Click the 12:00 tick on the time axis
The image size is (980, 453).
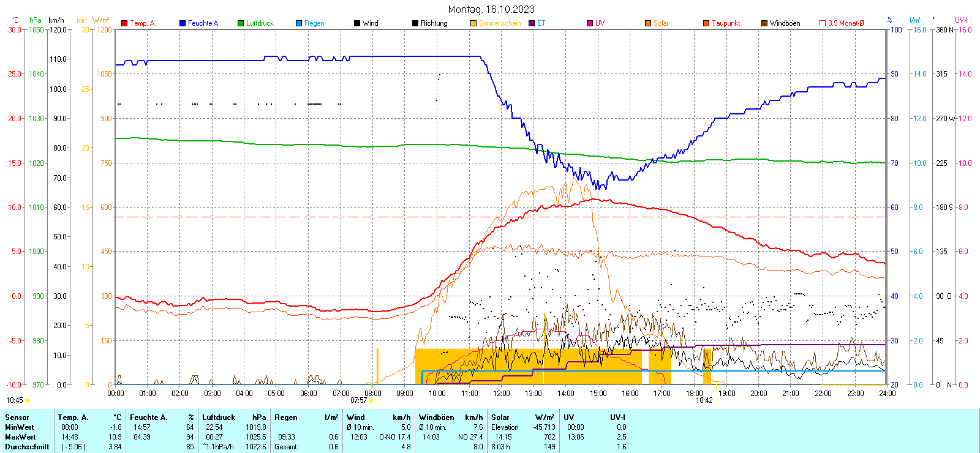click(502, 394)
